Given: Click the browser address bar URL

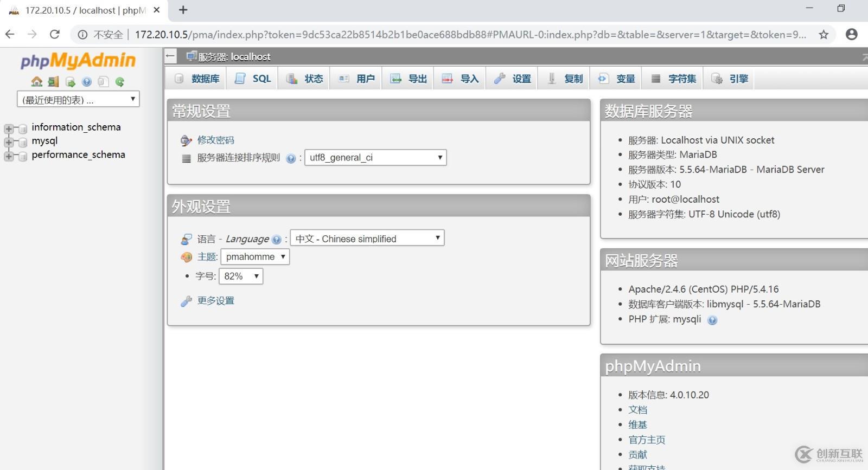Looking at the screenshot, I should click(470, 35).
